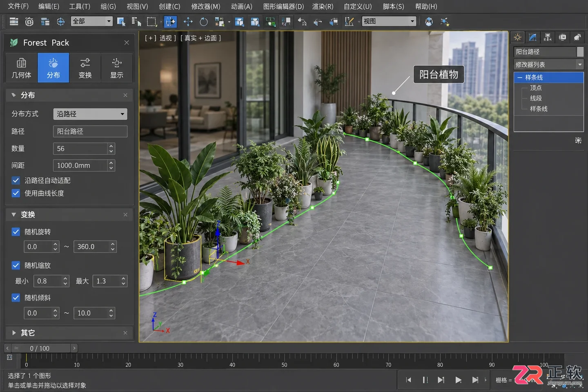Click the 路径 field showing 阳台路径
Viewport: 588px width, 392px height.
pos(90,131)
